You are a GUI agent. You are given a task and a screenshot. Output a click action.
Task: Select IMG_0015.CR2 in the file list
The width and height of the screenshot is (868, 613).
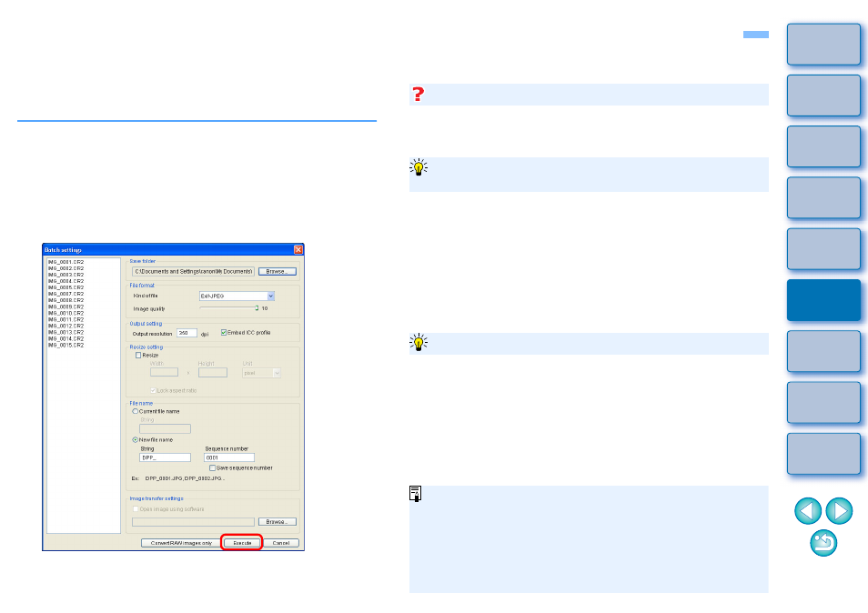(x=66, y=346)
